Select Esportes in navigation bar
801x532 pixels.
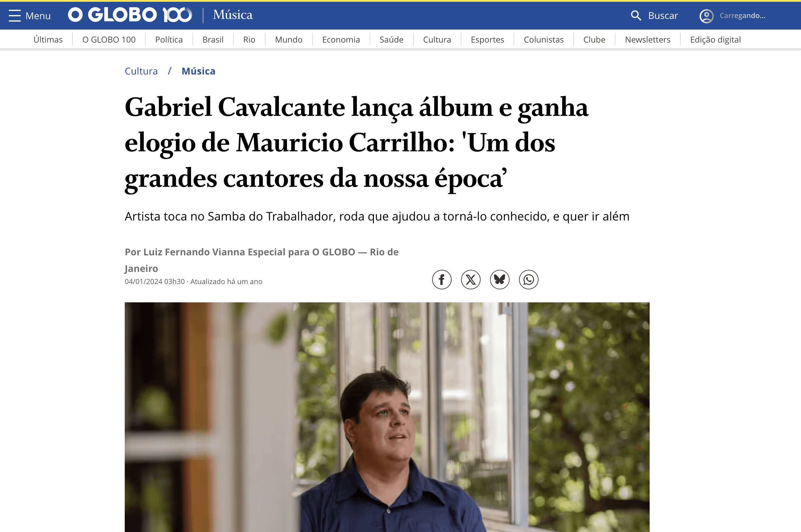pyautogui.click(x=487, y=40)
